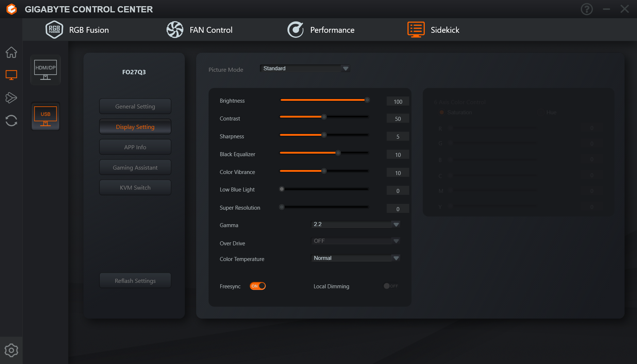Click the Color Vibrance value field

(398, 173)
